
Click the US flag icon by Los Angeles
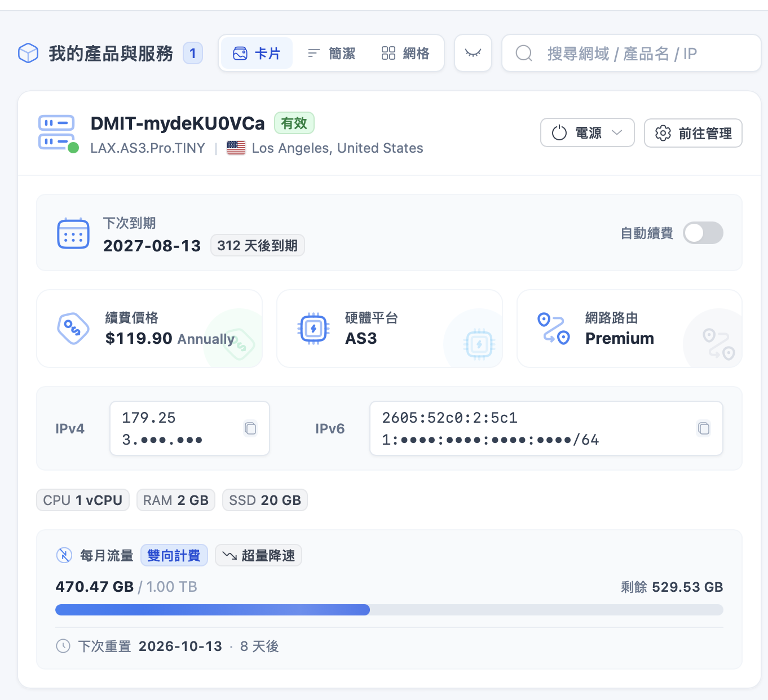tap(236, 148)
